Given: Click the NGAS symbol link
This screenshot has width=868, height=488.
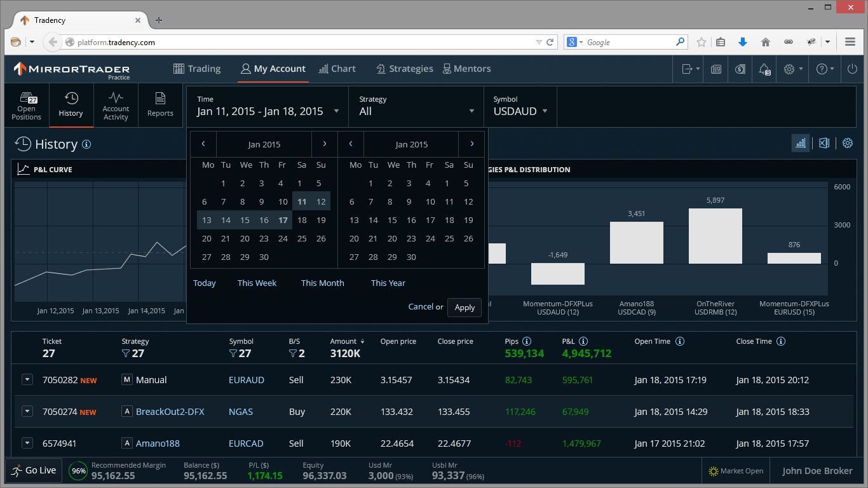Looking at the screenshot, I should (241, 412).
